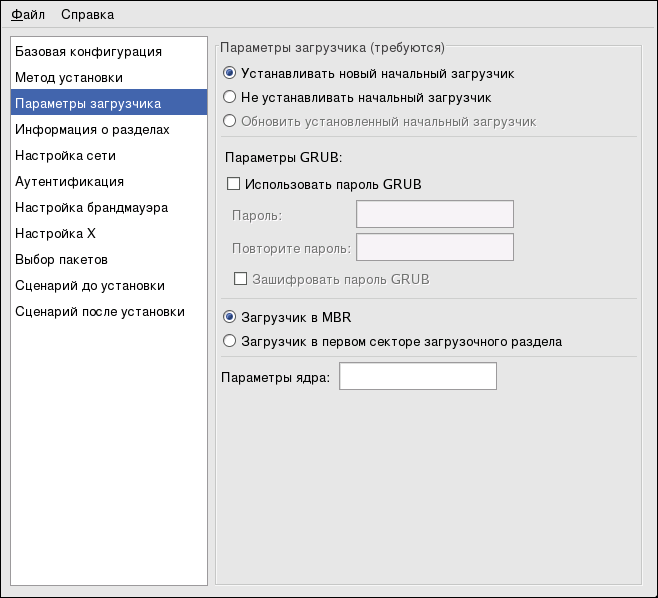Image resolution: width=658 pixels, height=598 pixels.
Task: Select Устанавливать новый начальный загрузчик option
Action: (230, 73)
